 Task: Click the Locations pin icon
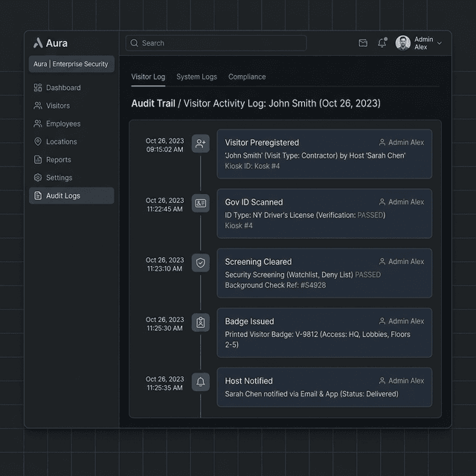coord(38,141)
